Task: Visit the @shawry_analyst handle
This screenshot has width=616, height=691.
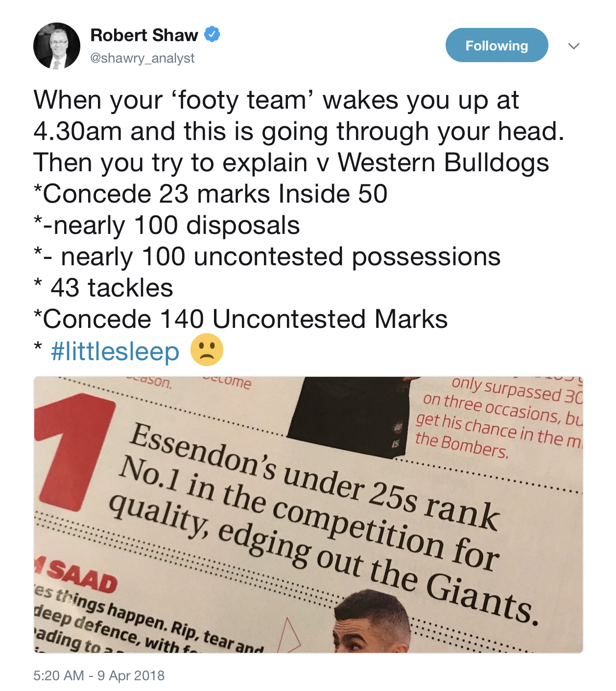Action: click(142, 58)
